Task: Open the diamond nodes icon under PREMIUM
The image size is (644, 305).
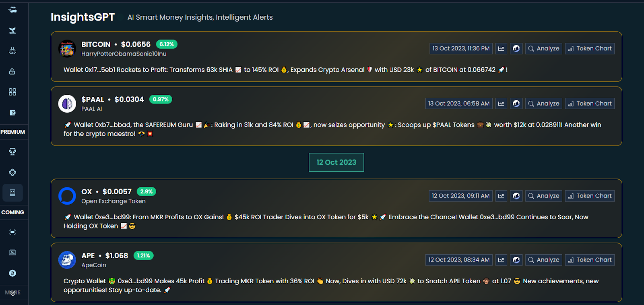Action: tap(12, 172)
